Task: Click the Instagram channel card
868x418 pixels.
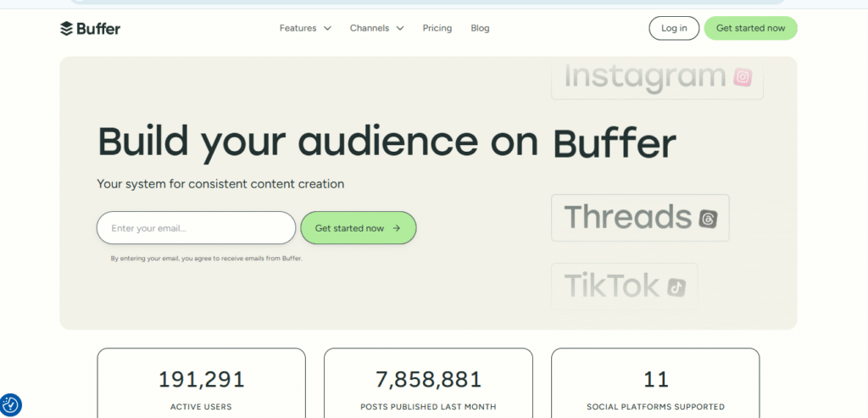Action: point(657,77)
